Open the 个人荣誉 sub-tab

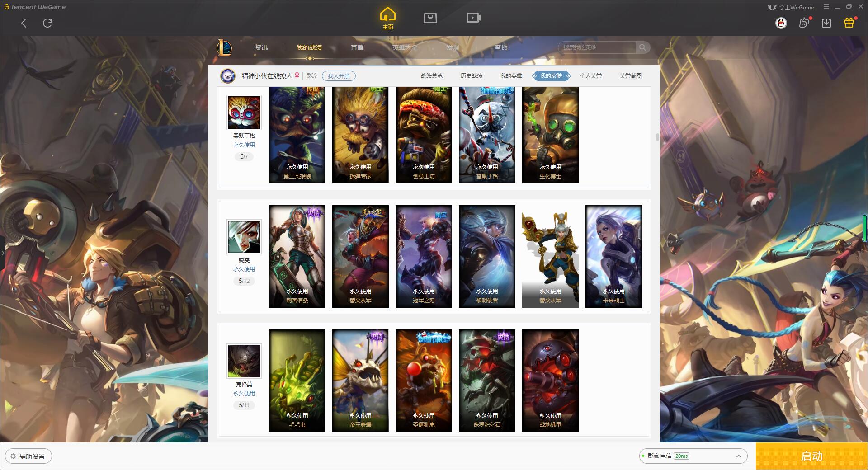(x=591, y=76)
